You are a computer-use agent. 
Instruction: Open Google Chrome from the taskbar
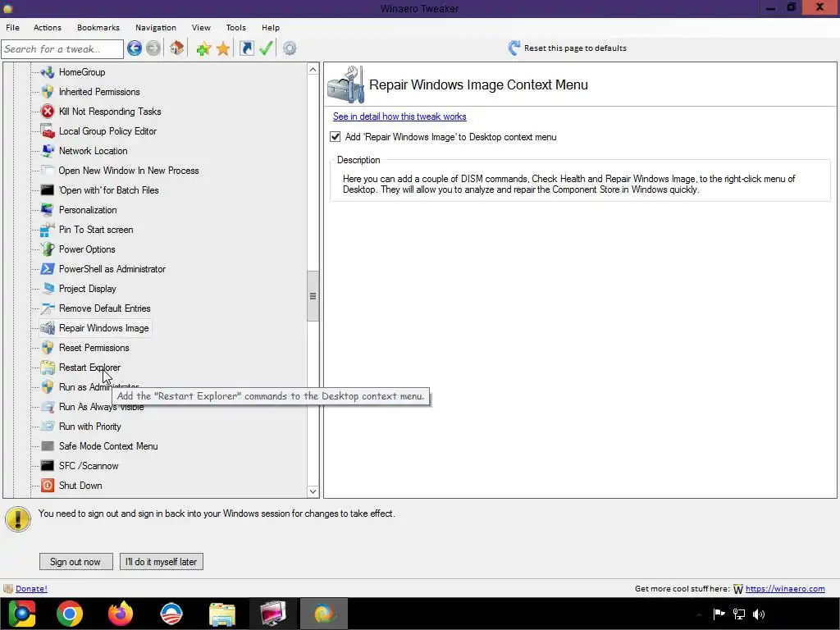tap(70, 614)
